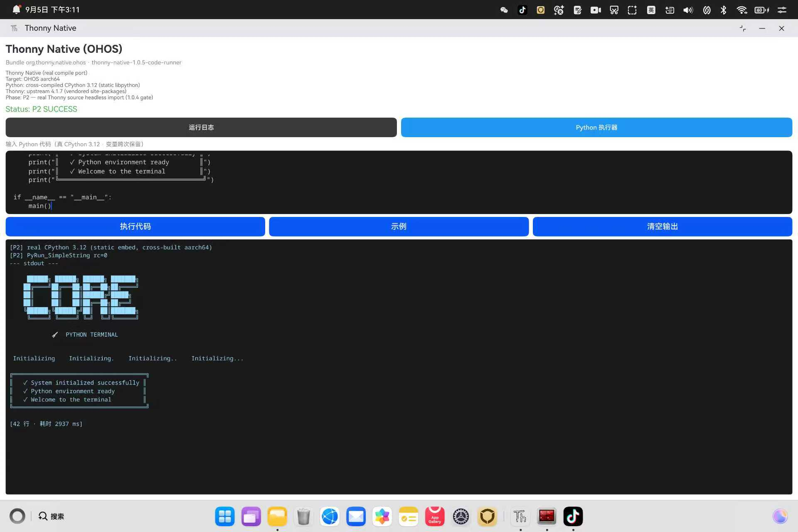Click the link-shaped icon beside Bluetooth

(x=707, y=10)
